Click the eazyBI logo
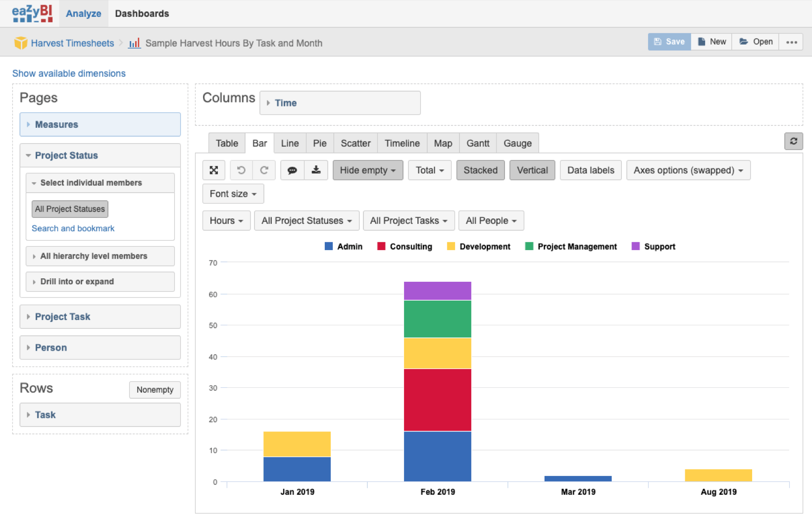The image size is (812, 523). click(x=32, y=13)
